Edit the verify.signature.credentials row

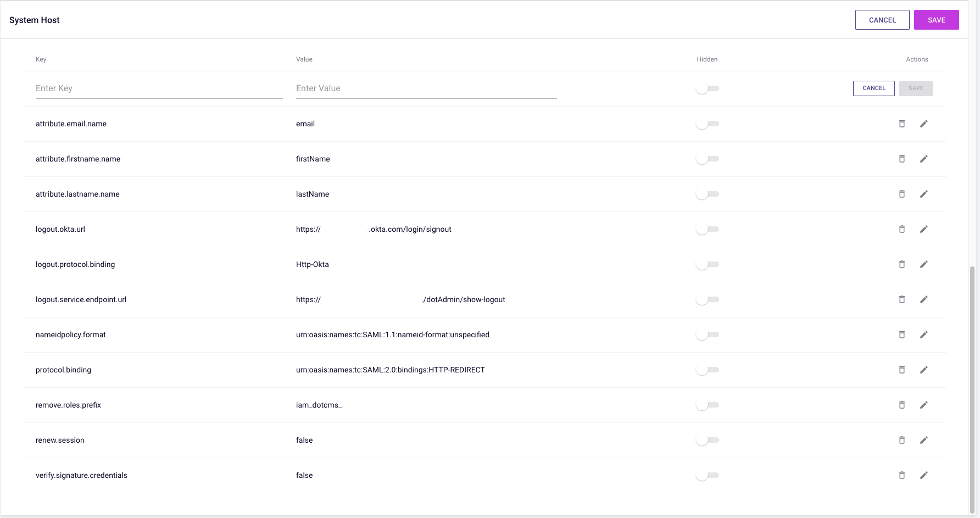click(x=923, y=475)
